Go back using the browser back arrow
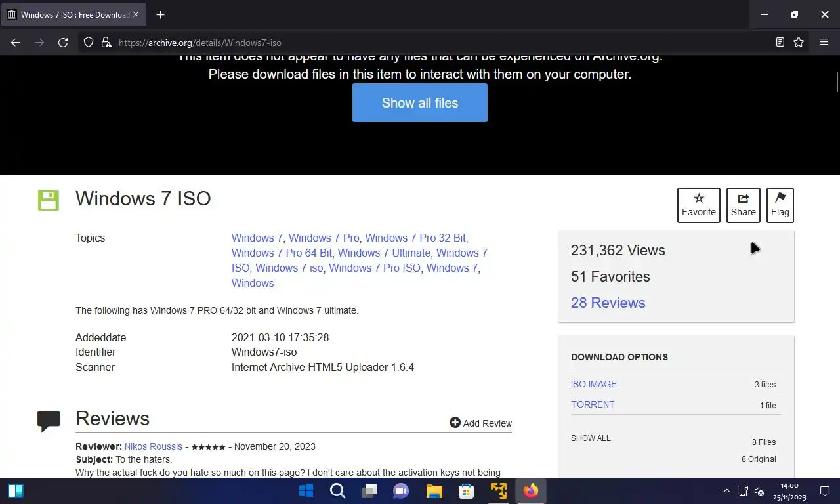 coord(16,42)
